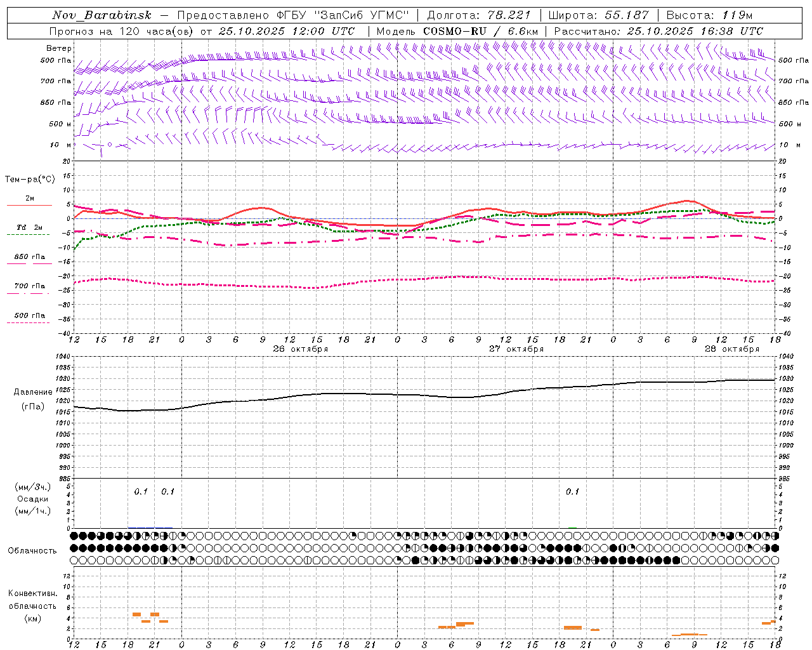Image resolution: width=812 pixels, height=650 pixels.
Task: Click left '10 м' wind level label
Action: (60, 145)
